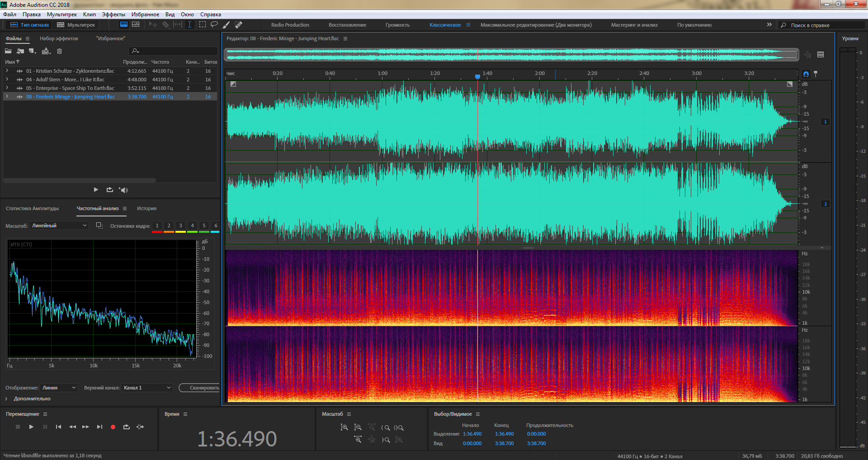Click Rewind button in transport

pos(72,427)
